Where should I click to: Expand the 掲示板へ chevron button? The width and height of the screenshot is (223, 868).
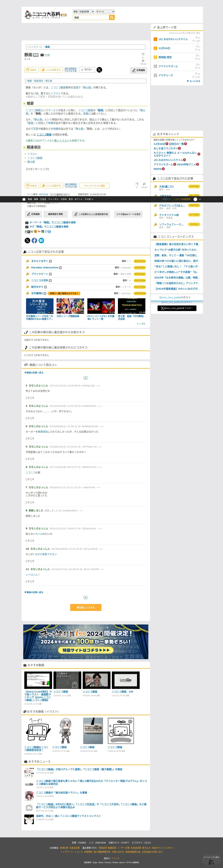coord(87,70)
